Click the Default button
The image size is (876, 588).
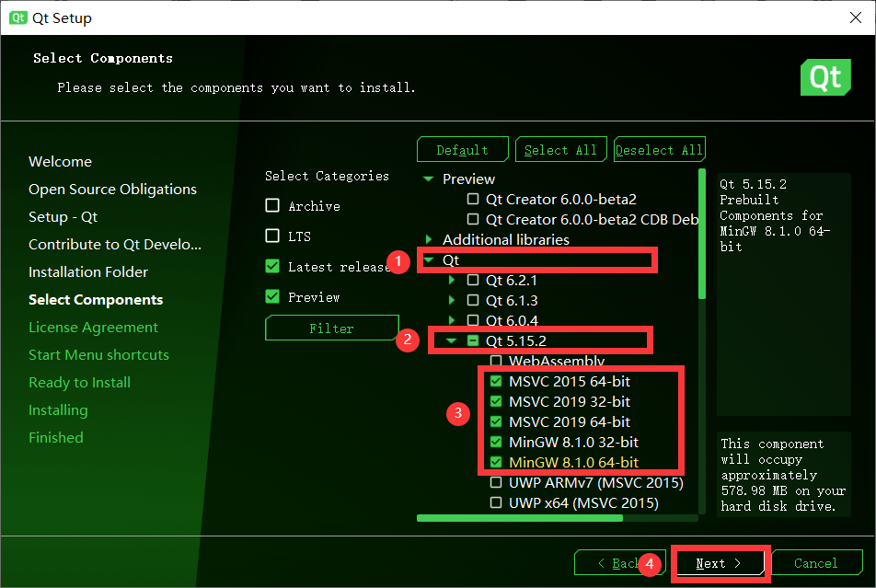(463, 150)
